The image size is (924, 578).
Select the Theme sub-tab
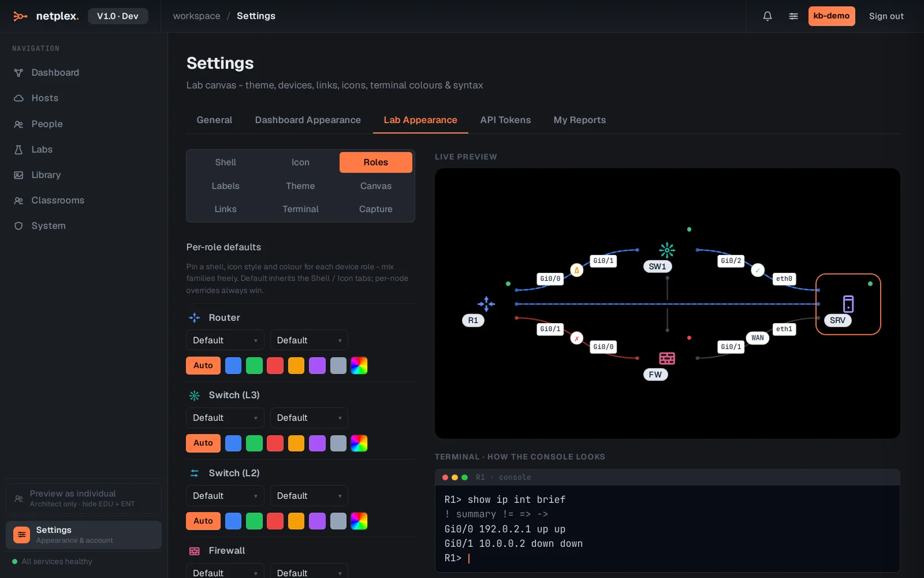pos(300,186)
